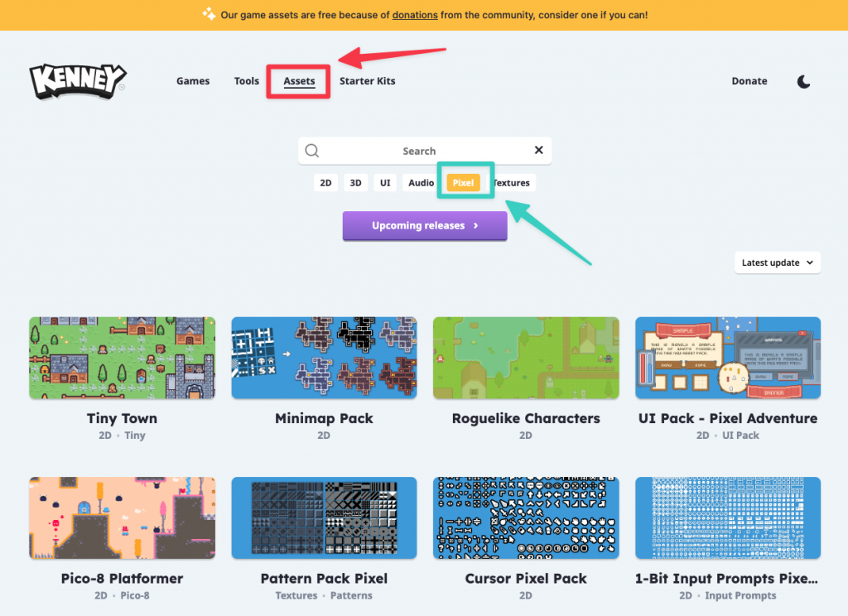
Task: Click the 2D tag under Roguelike Characters
Action: (x=526, y=436)
